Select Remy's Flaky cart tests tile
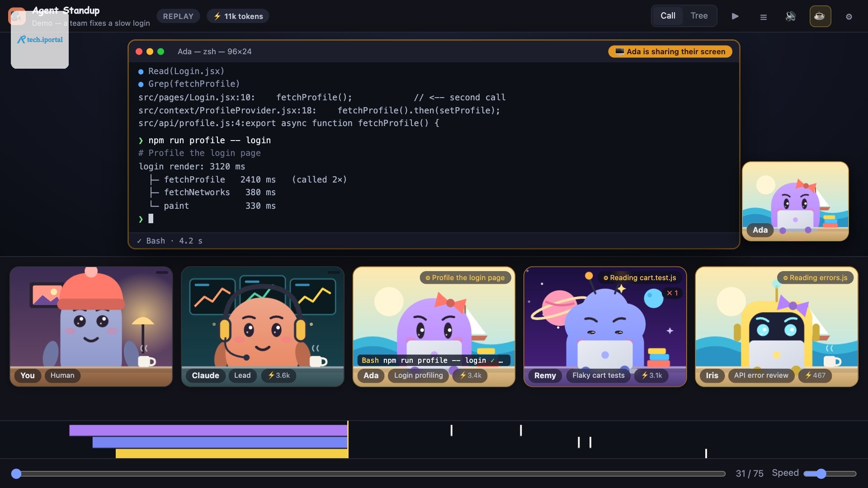The width and height of the screenshot is (868, 488). [605, 326]
